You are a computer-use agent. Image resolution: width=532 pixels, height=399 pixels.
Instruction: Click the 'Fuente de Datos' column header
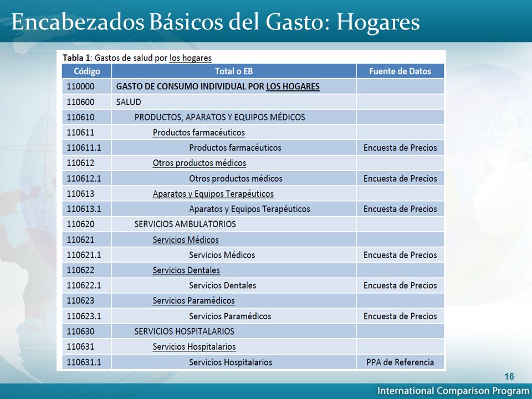click(400, 71)
